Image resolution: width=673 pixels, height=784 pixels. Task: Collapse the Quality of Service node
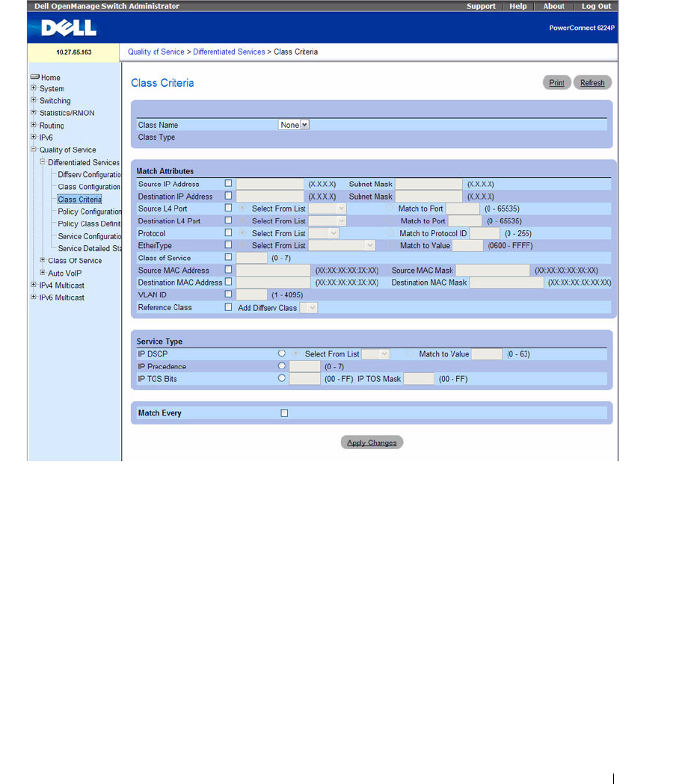click(34, 149)
